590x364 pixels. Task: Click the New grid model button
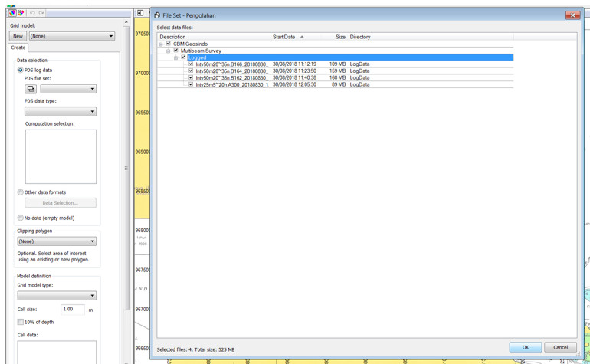click(18, 36)
